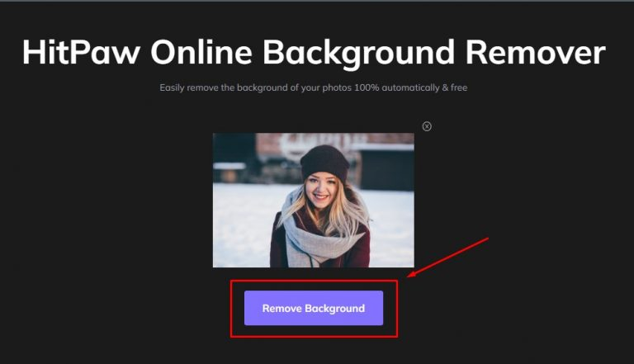Click the subtitle 'Easily remove the background of your photos'
634x364 pixels.
314,87
